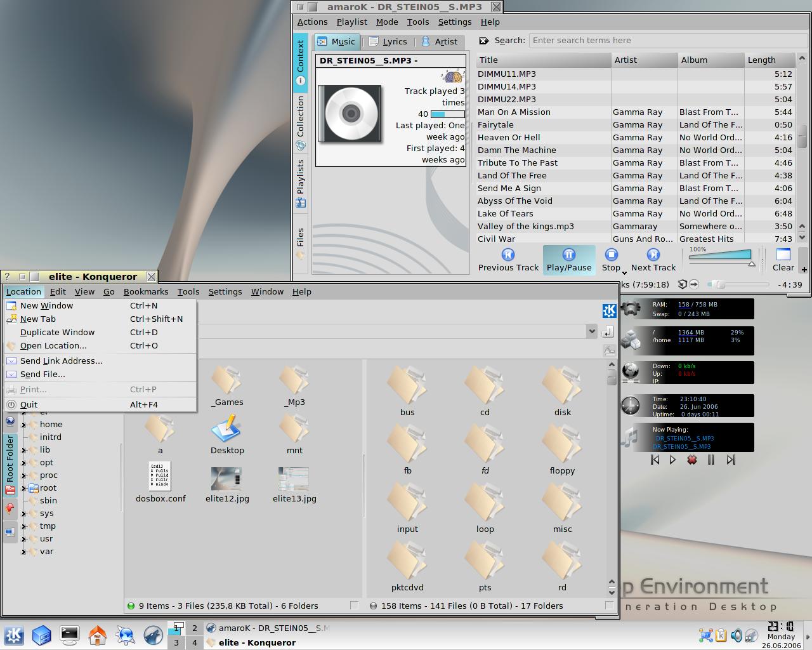This screenshot has height=650, width=812.
Task: Open the dropdown arrow beside Stop
Action: pos(624,272)
